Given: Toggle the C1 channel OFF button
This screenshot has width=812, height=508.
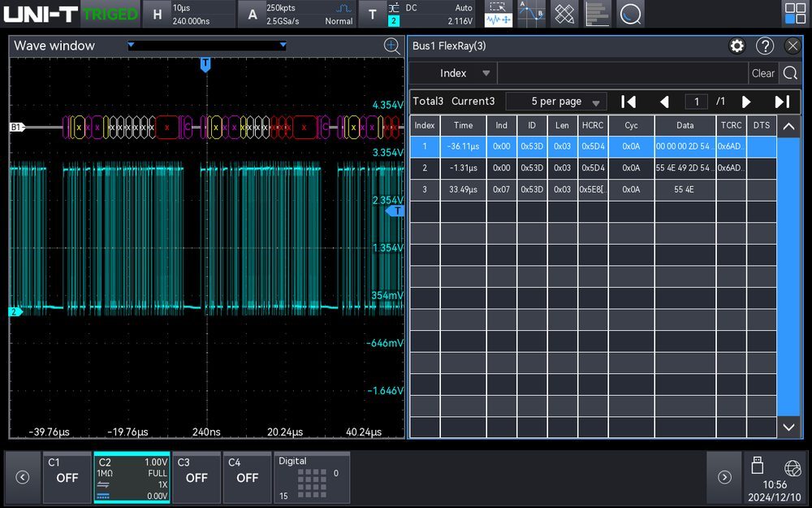Looking at the screenshot, I should pos(67,477).
